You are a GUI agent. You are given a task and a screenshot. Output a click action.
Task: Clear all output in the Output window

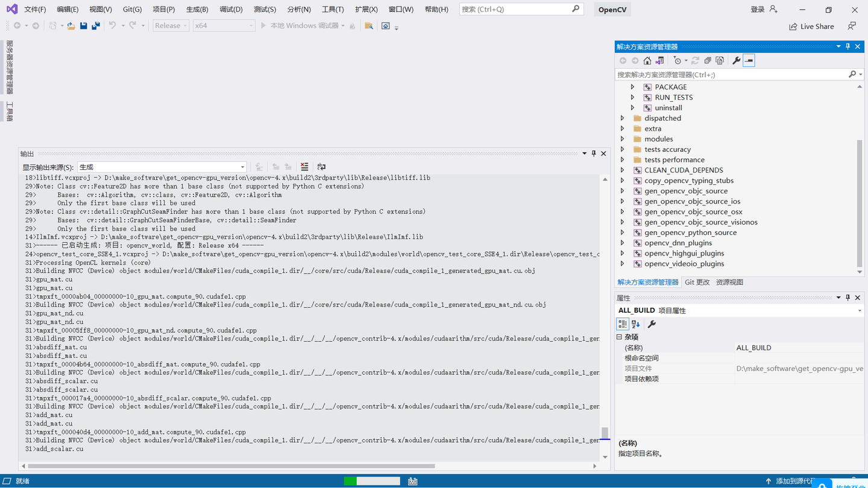click(x=305, y=167)
